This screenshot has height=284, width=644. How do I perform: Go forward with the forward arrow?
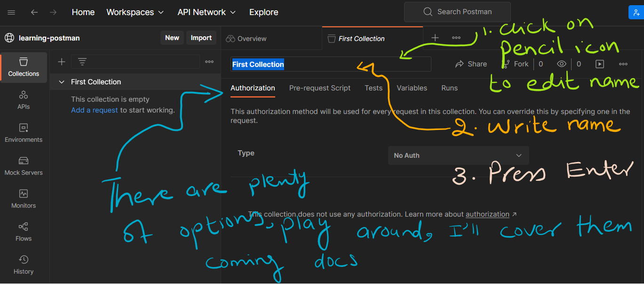tap(53, 12)
